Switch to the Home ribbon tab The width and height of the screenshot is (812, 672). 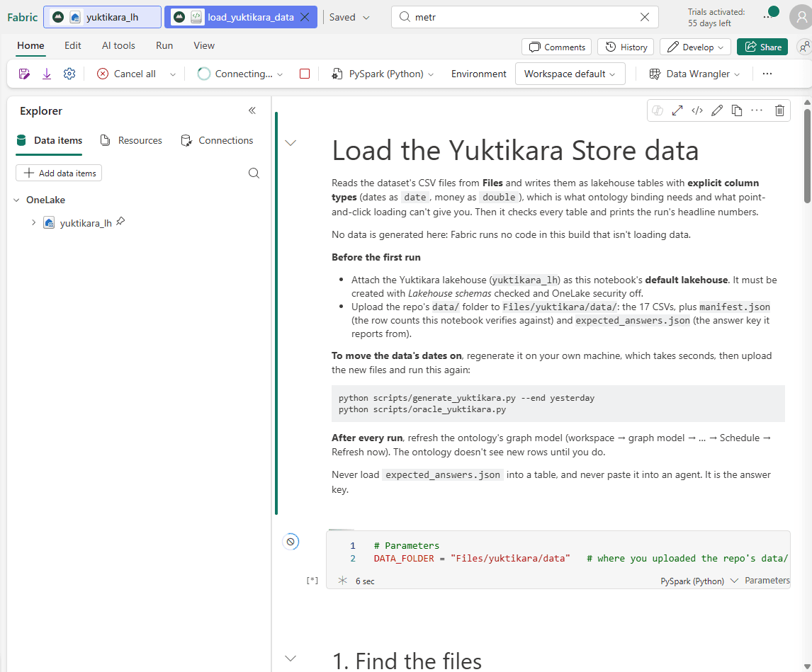[30, 45]
